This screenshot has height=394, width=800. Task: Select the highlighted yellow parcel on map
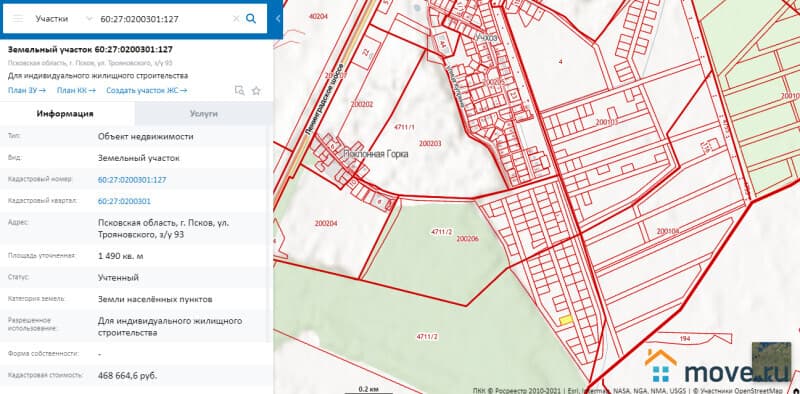coord(566,320)
